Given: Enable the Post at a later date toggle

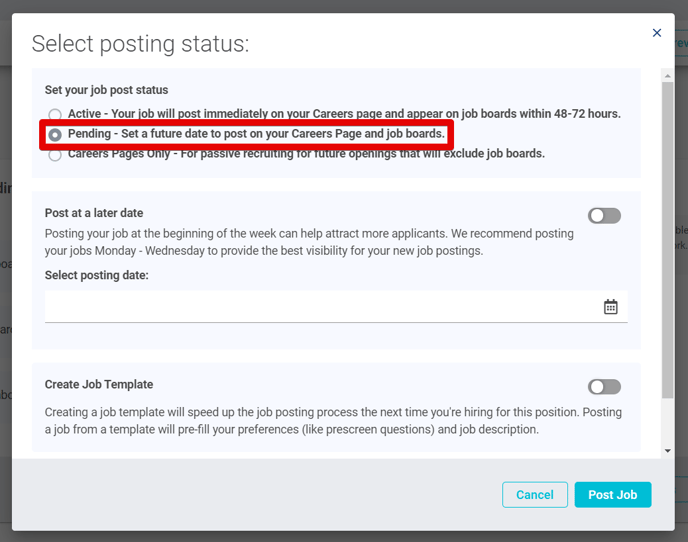Looking at the screenshot, I should click(604, 215).
